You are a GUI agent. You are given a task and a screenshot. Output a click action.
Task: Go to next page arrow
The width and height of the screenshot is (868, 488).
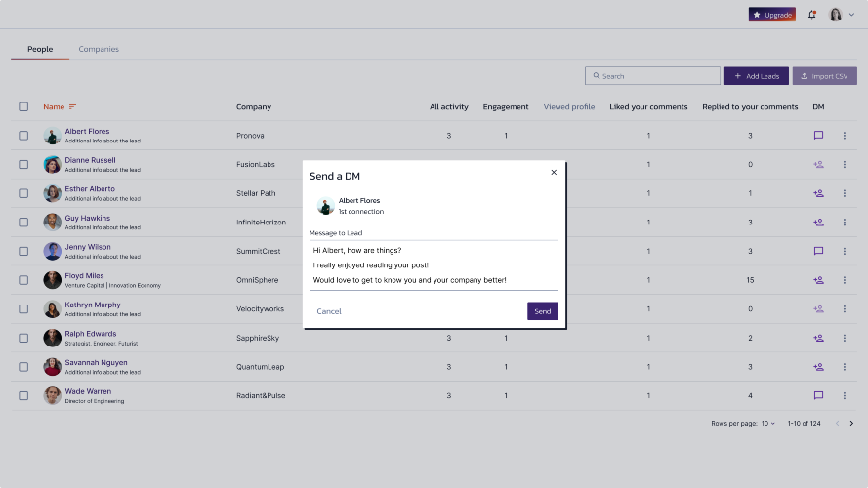pyautogui.click(x=851, y=424)
